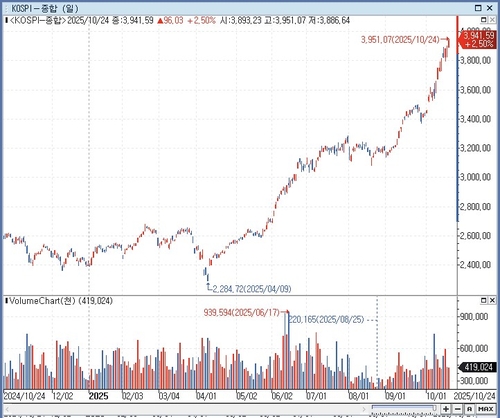Zoom in with the plus button
The width and height of the screenshot is (500, 418).
tap(446, 409)
